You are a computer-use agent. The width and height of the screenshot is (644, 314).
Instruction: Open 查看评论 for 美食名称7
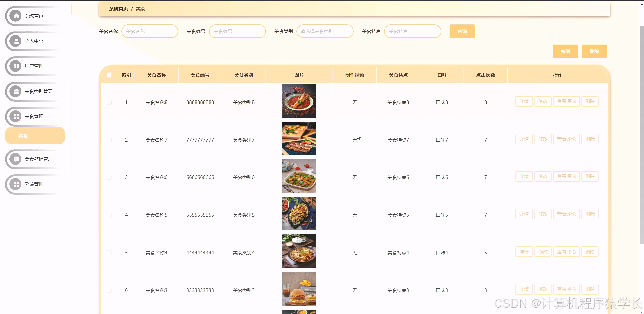566,139
